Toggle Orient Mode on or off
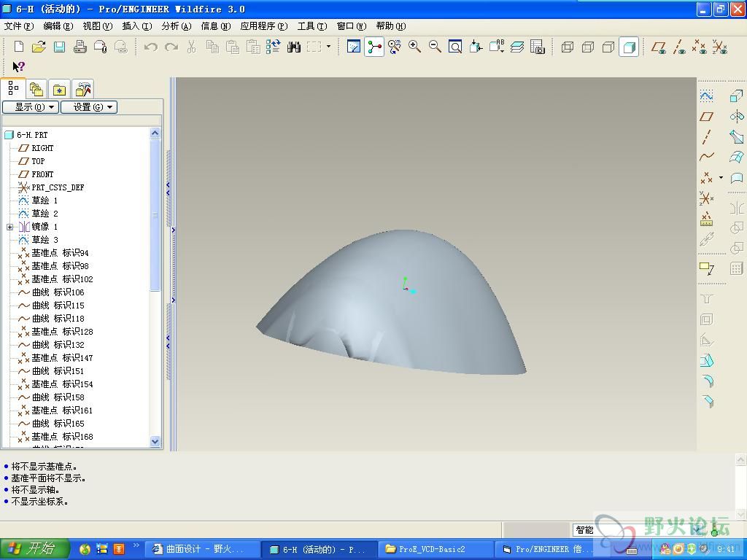747x560 pixels. 395,47
